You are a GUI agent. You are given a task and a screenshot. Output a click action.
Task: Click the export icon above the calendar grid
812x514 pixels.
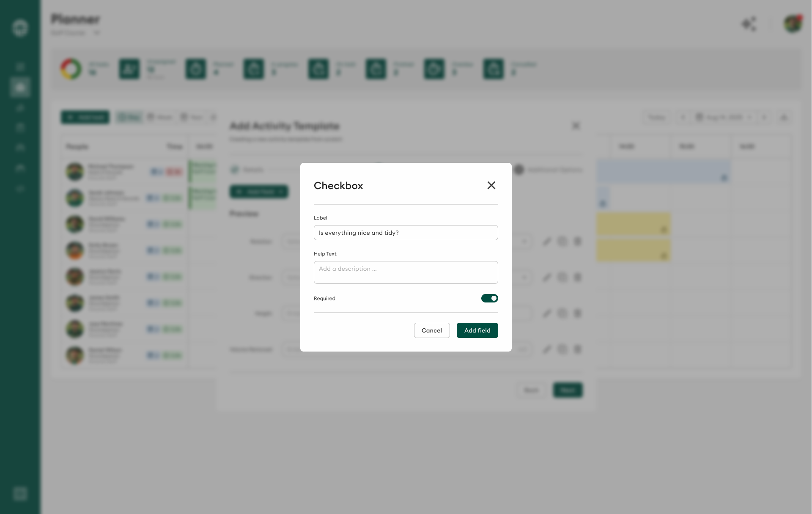click(785, 118)
